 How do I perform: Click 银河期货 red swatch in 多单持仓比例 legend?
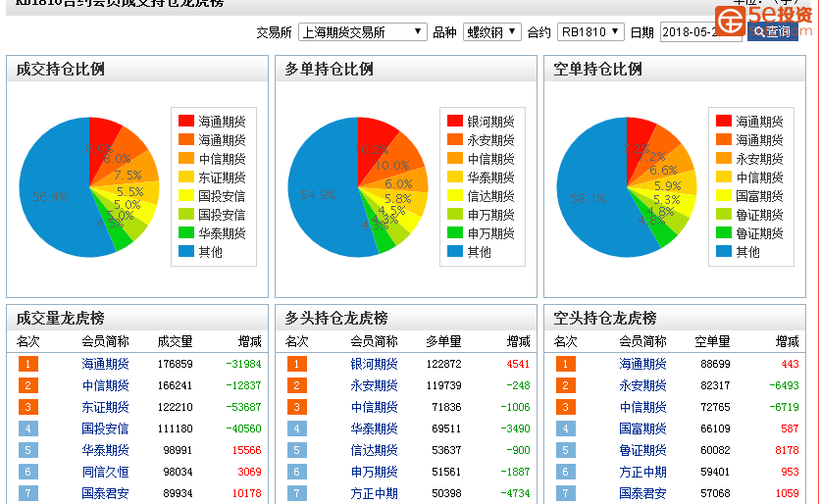(455, 122)
